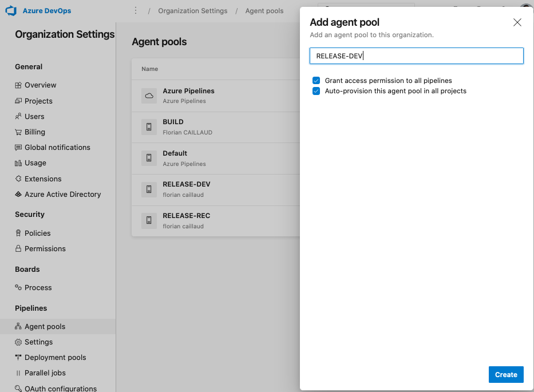Viewport: 534px width, 392px height.
Task: Click the Policies badge icon
Action: coord(18,233)
